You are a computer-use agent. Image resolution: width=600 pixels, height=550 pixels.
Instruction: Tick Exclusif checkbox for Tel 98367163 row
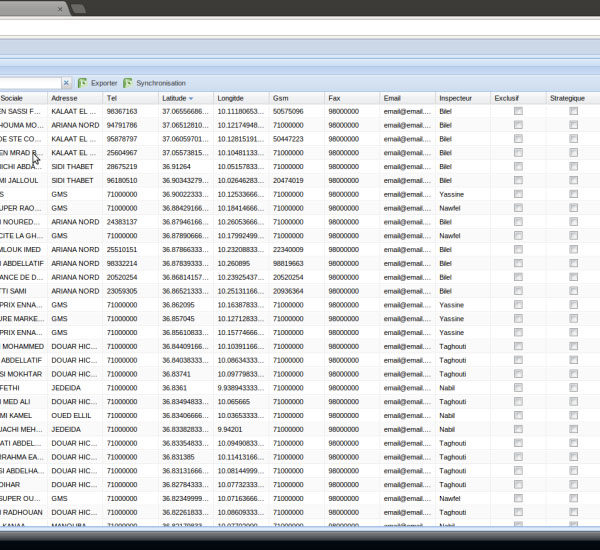pyautogui.click(x=518, y=112)
